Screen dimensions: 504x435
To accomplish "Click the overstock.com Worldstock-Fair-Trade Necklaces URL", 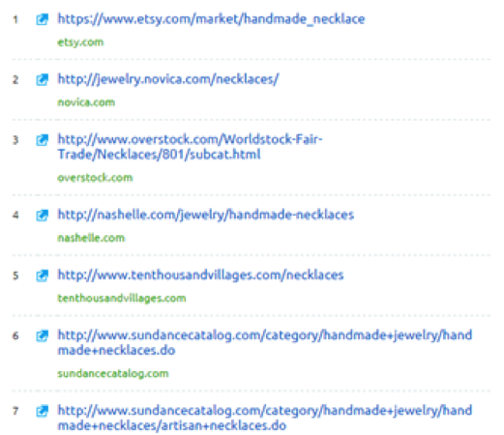I will coord(190,147).
